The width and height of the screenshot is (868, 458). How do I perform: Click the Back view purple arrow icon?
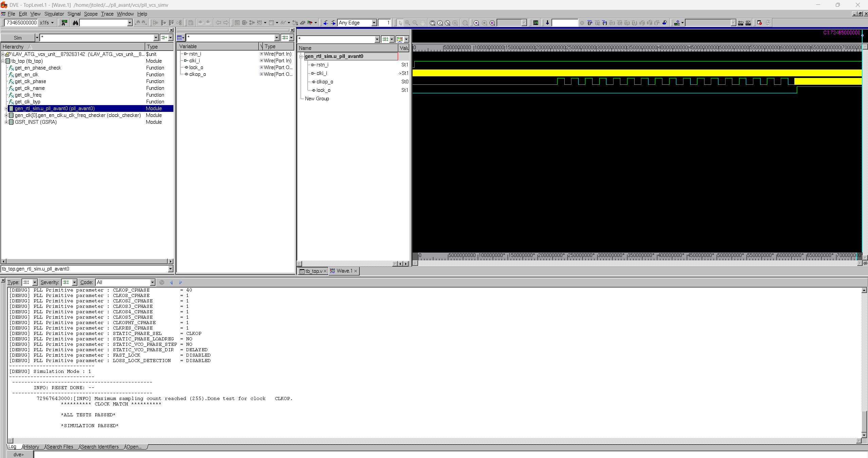click(476, 23)
